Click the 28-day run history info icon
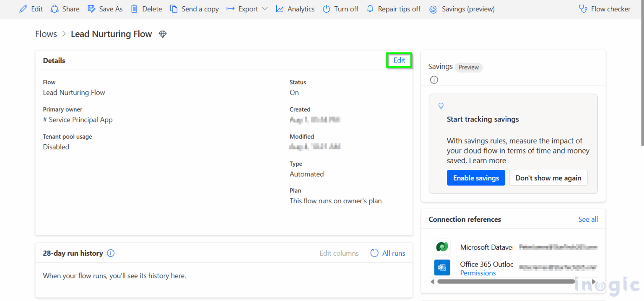 (x=111, y=253)
